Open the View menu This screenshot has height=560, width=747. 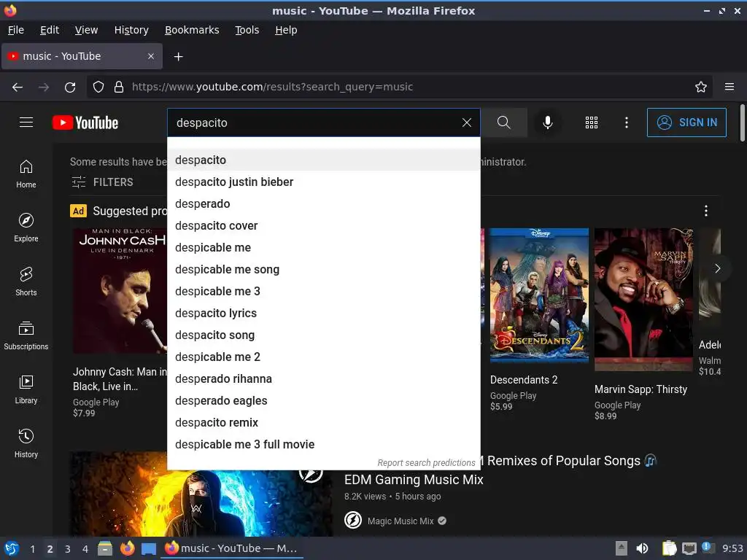coord(86,30)
